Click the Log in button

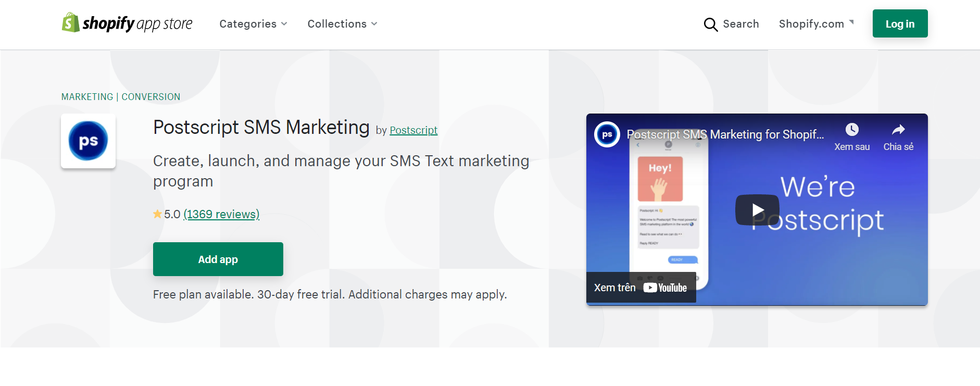pos(900,23)
